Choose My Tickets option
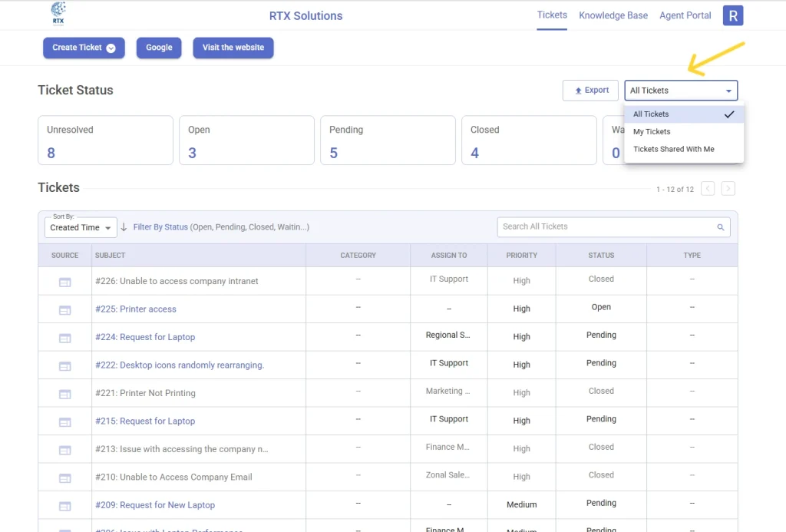Viewport: 786px width, 532px height. (684, 132)
